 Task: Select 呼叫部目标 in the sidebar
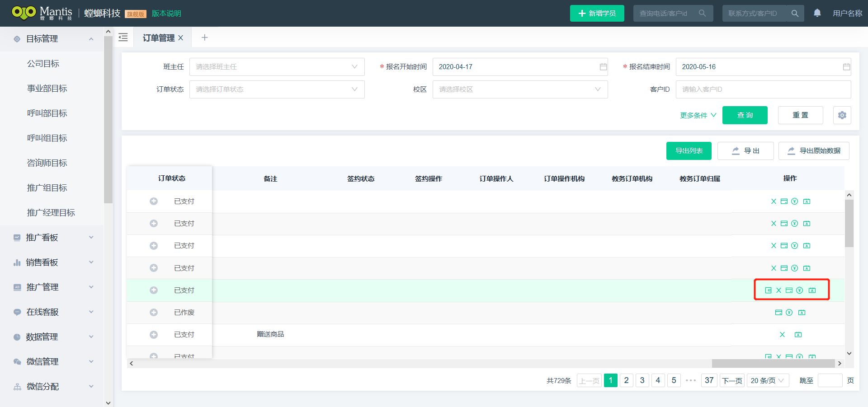click(47, 113)
